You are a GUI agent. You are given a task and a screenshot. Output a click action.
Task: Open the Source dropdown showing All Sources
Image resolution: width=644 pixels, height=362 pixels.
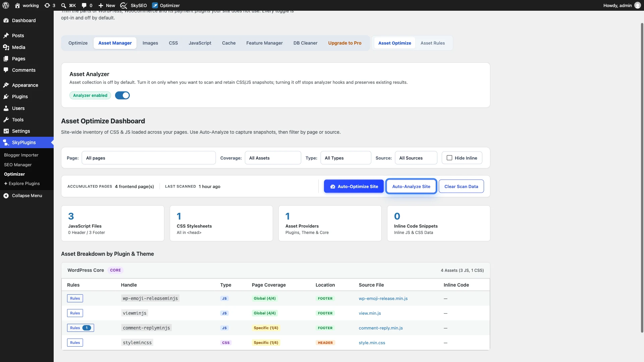(x=416, y=158)
